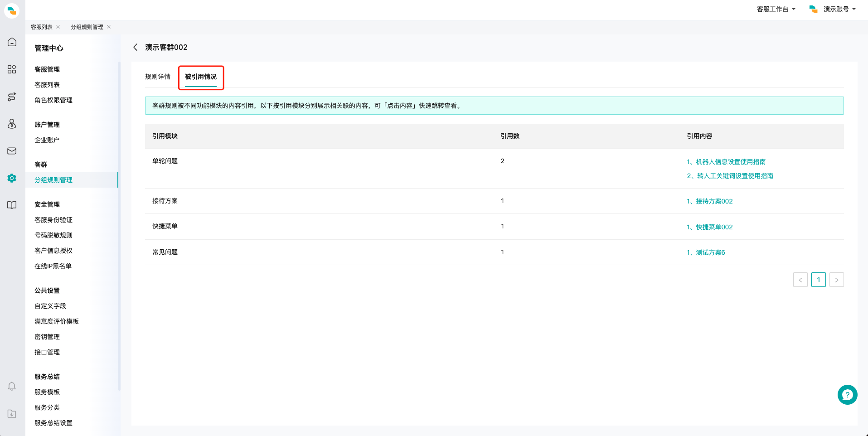The width and height of the screenshot is (868, 436).
Task: Click the 快捷菜单 module cell
Action: pyautogui.click(x=165, y=226)
